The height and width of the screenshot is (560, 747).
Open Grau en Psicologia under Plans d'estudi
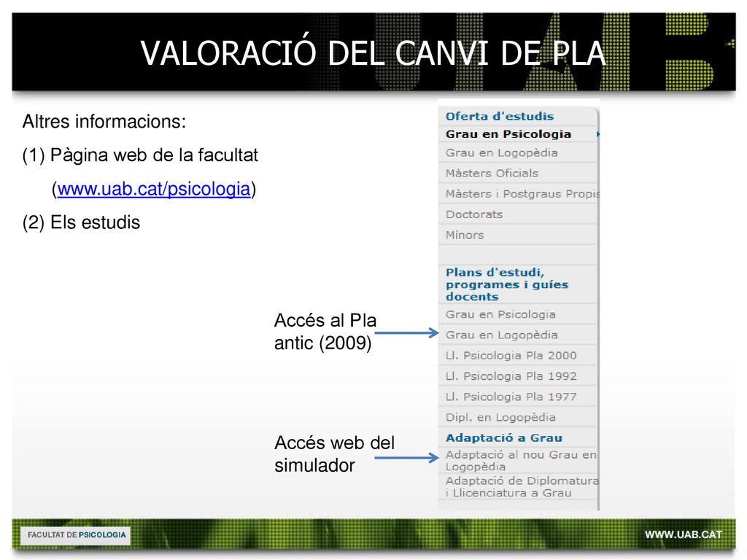tap(500, 314)
